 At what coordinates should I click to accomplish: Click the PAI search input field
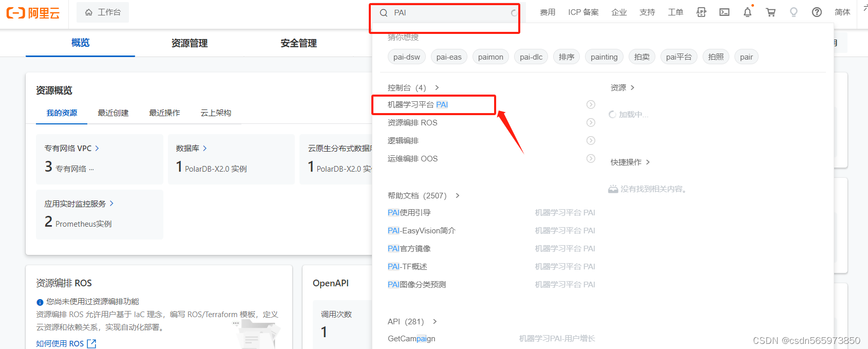click(449, 13)
